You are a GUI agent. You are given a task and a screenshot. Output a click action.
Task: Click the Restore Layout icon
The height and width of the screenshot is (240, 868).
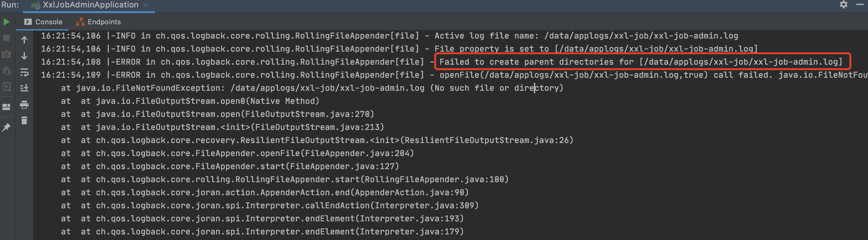click(x=6, y=107)
